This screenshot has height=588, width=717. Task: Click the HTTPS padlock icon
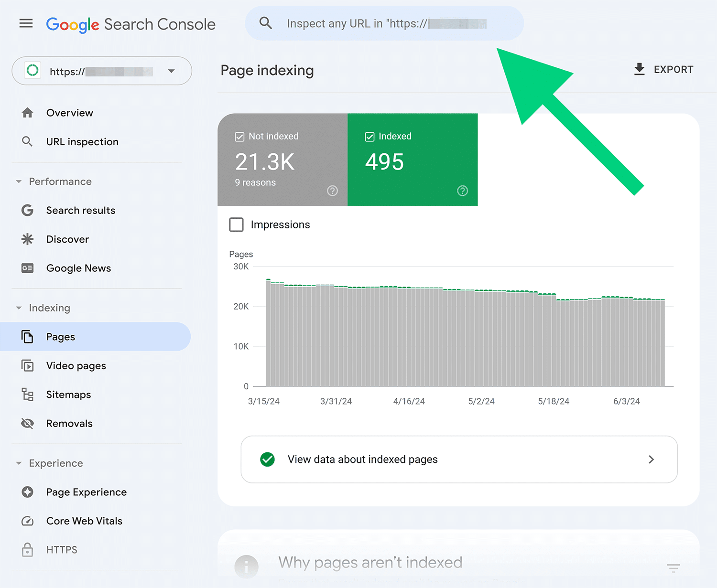[x=28, y=550]
